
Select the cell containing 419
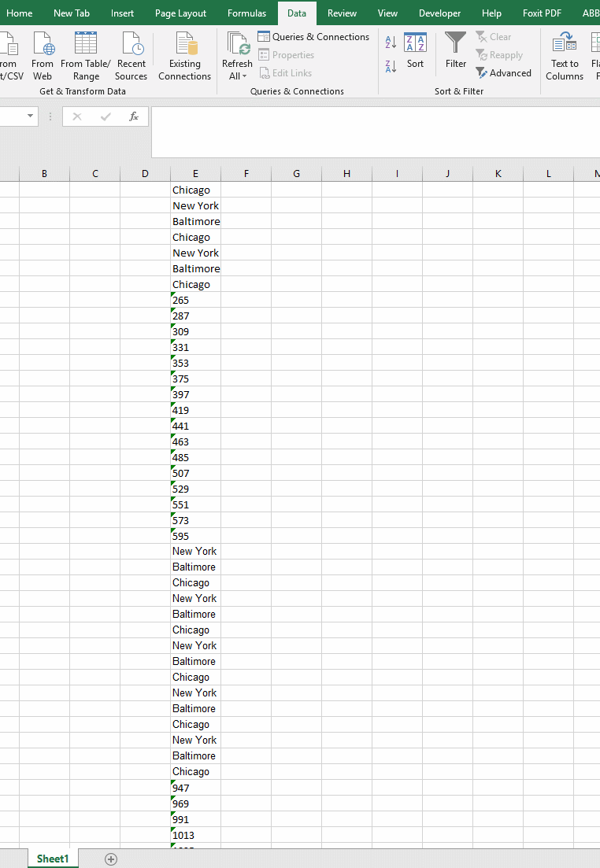coord(195,410)
